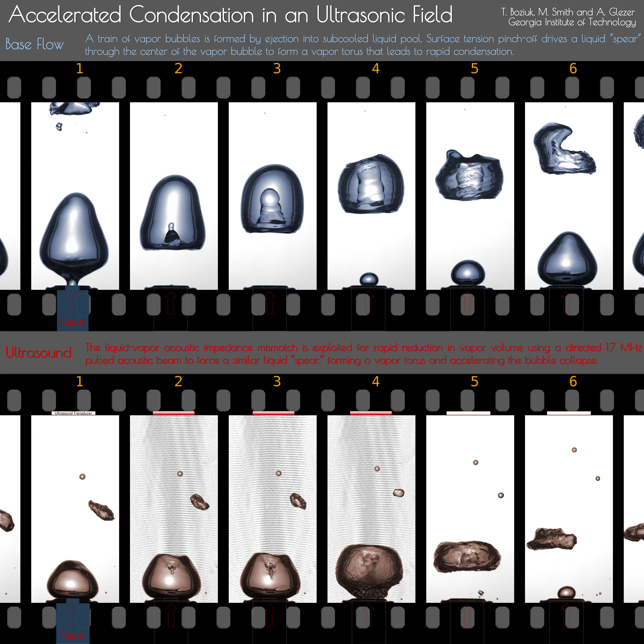Click the Georgia Institute of Technology text
This screenshot has width=644, height=644.
tap(572, 22)
